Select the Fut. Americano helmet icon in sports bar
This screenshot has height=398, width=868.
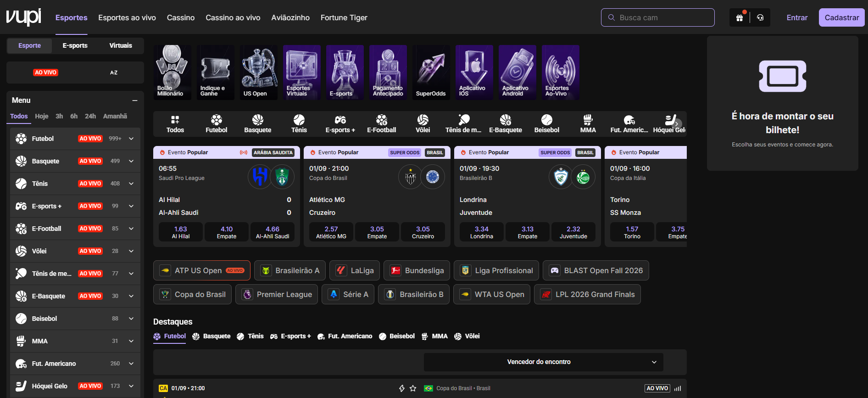coord(629,120)
